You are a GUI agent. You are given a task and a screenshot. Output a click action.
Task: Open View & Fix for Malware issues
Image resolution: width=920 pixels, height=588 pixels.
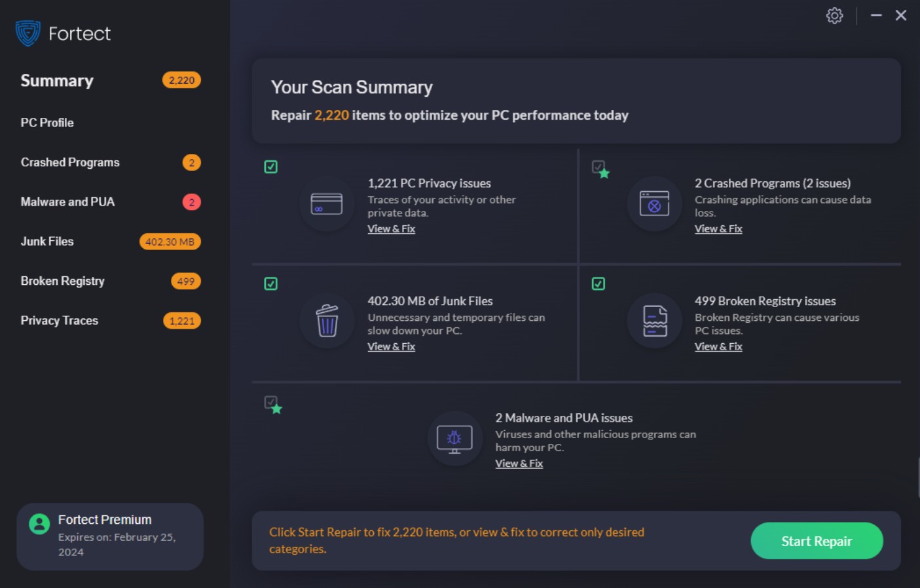pyautogui.click(x=519, y=463)
